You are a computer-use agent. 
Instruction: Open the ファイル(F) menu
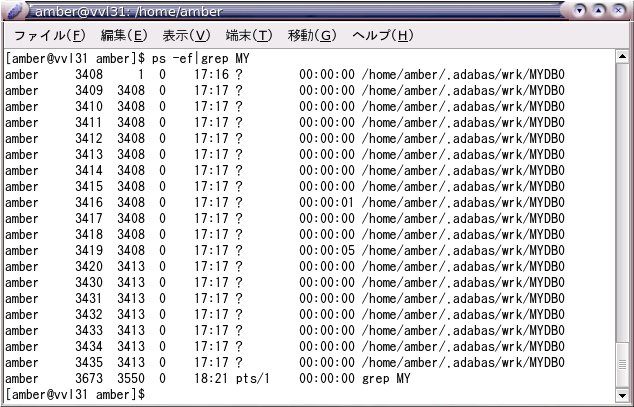point(49,36)
